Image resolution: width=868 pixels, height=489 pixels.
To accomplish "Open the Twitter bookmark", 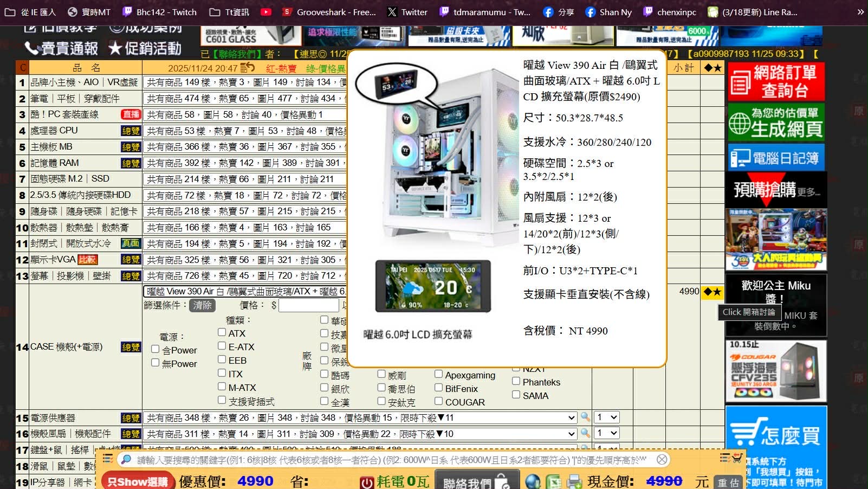I will [407, 12].
